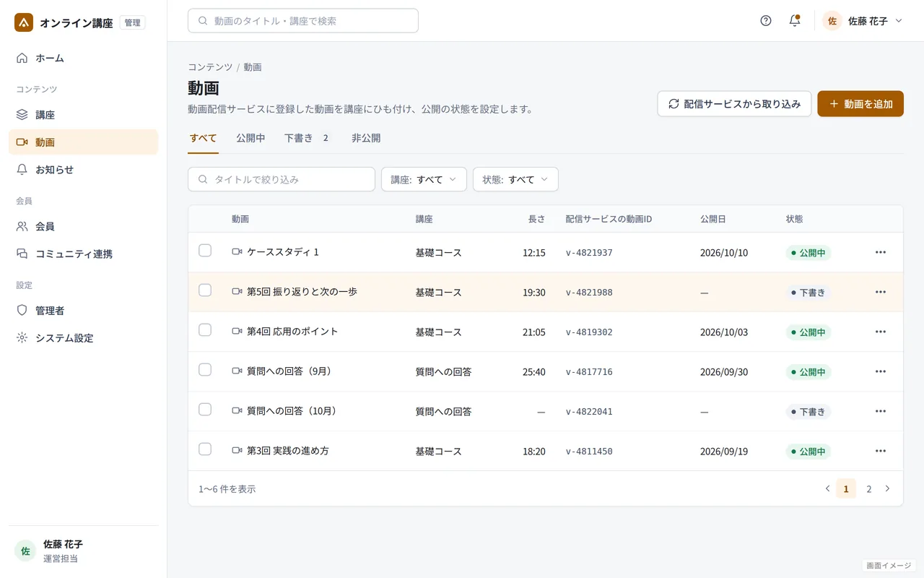Tick the checkbox for 第3回 実践の進め方
The height and width of the screenshot is (578, 924).
click(205, 449)
